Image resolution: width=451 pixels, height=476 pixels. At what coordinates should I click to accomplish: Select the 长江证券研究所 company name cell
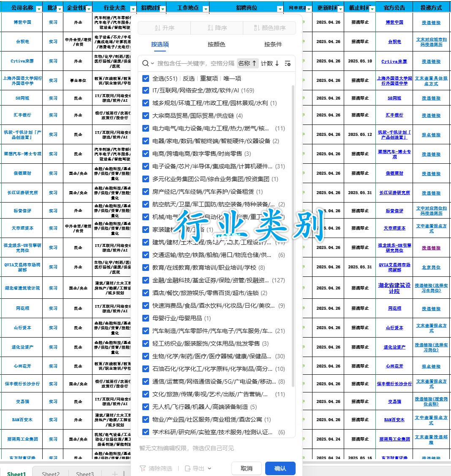coord(22,192)
